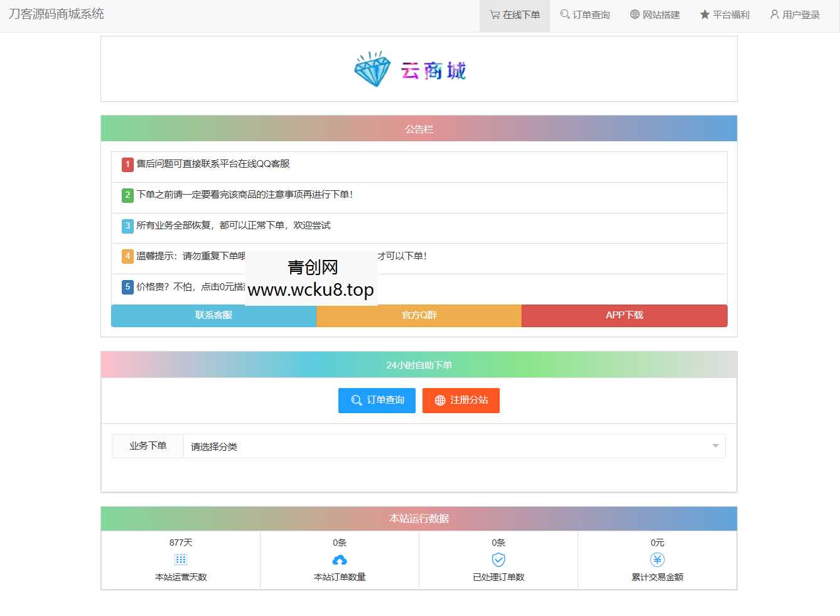Click the star icon beside 平台福利
The image size is (840, 616).
click(703, 14)
